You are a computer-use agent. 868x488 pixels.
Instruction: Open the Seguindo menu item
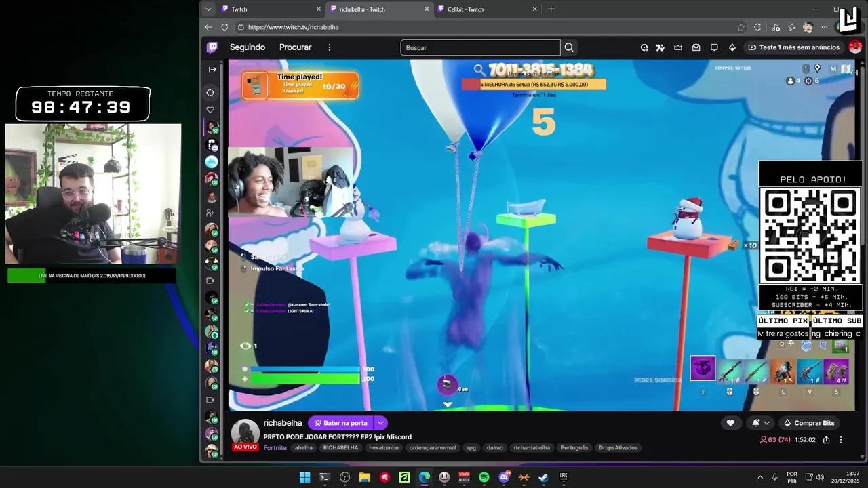tap(248, 47)
